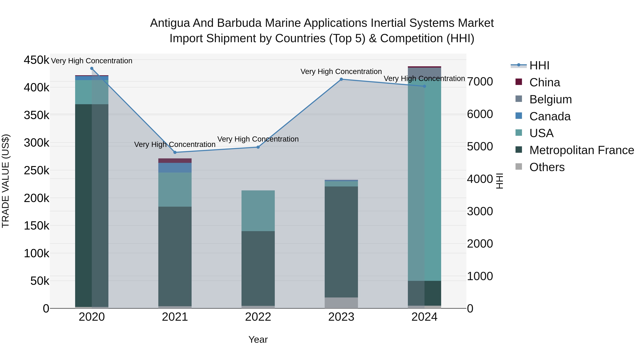Viewport: 644px width, 362px height.
Task: Click the USA bar segment for 2022
Action: [x=258, y=211]
